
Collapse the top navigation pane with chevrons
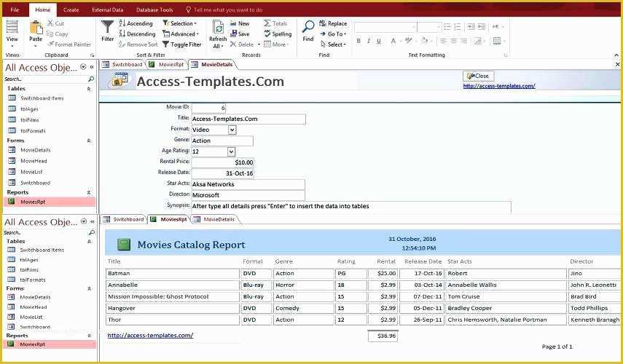[92, 67]
